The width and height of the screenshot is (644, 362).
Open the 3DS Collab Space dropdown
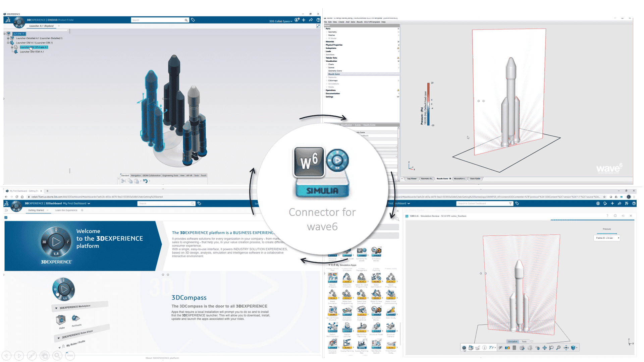click(x=281, y=21)
